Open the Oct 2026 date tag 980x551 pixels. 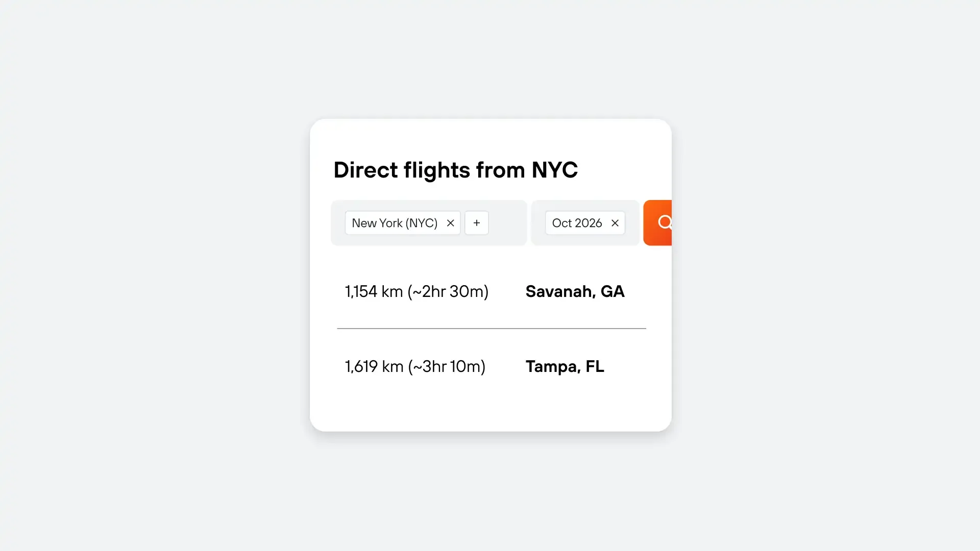(x=577, y=223)
